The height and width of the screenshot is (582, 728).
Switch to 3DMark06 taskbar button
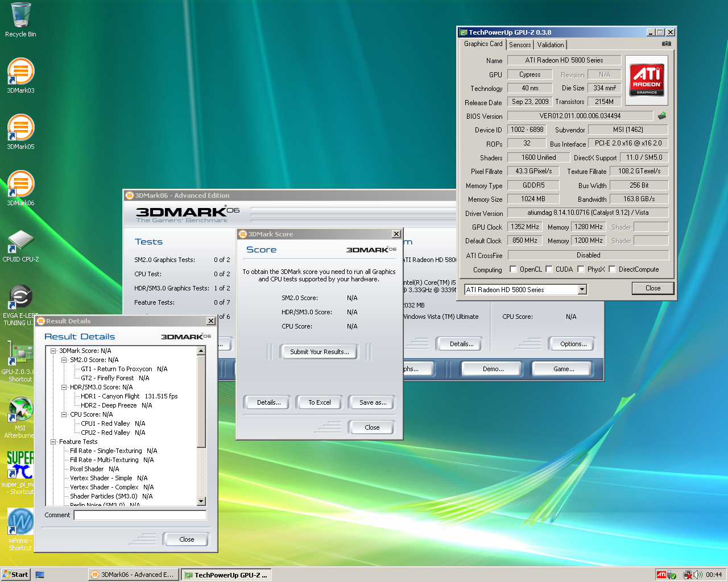(134, 575)
